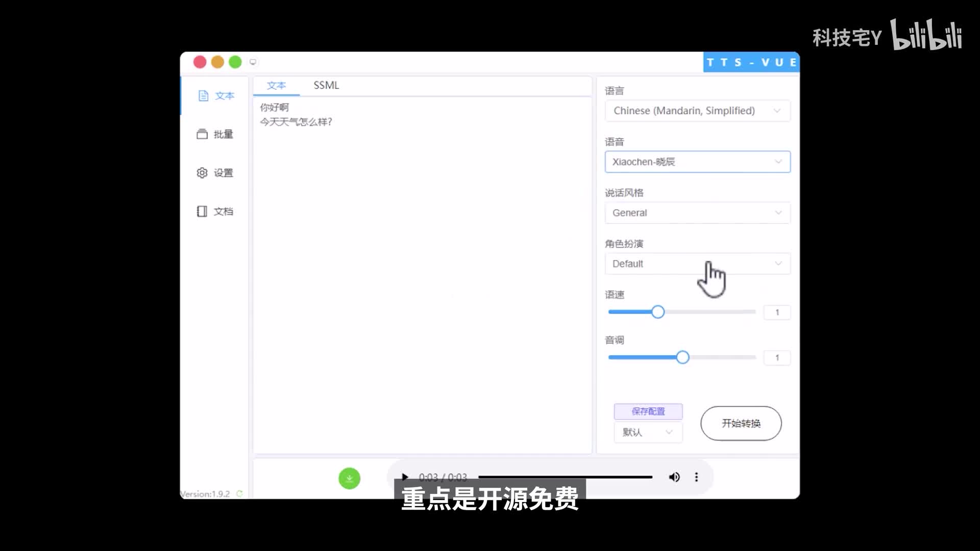Open the audio player three-dot menu
The width and height of the screenshot is (980, 551).
click(x=696, y=477)
